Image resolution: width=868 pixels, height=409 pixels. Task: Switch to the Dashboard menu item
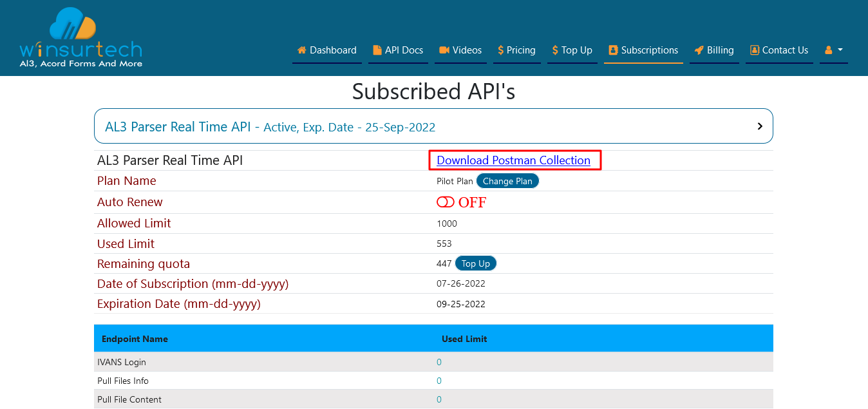click(x=333, y=50)
